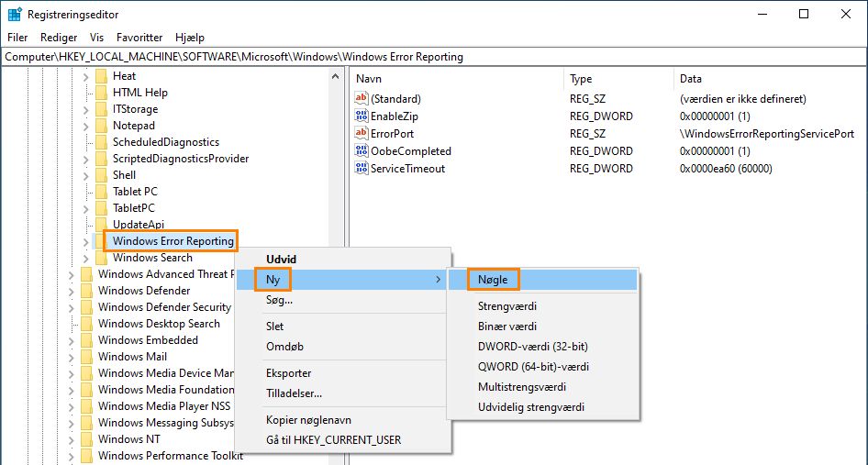Image resolution: width=868 pixels, height=465 pixels.
Task: Click the Windows Embedded folder icon
Action: pyautogui.click(x=87, y=340)
